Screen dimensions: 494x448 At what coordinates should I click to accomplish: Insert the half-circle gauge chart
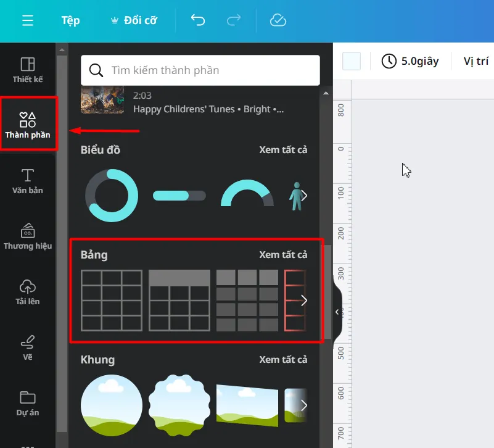tap(247, 193)
